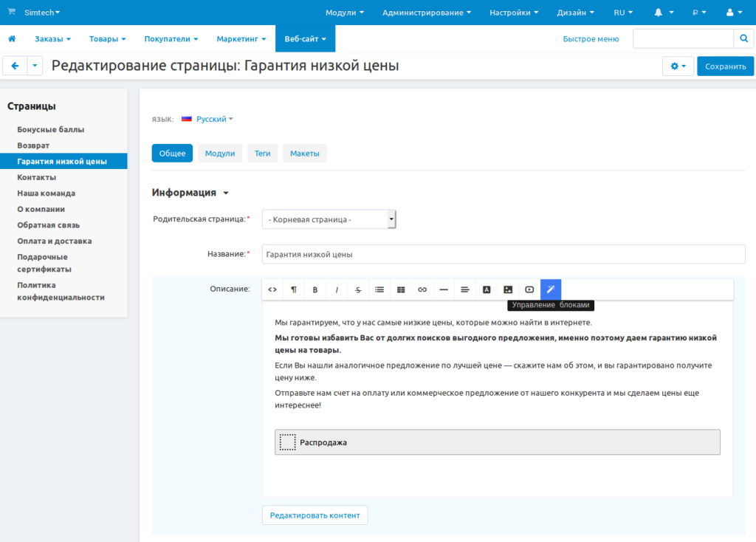The width and height of the screenshot is (756, 542).
Task: Open the Маркетинг menu
Action: point(241,38)
